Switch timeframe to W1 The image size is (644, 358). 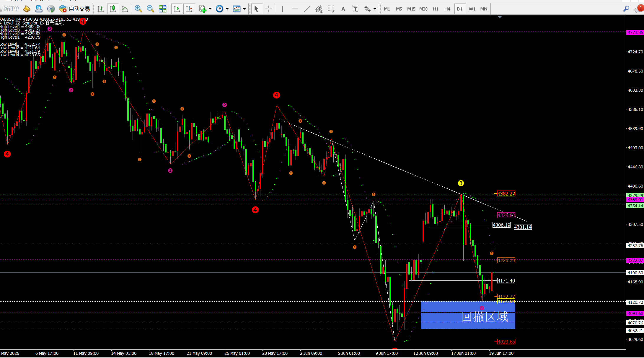(472, 9)
